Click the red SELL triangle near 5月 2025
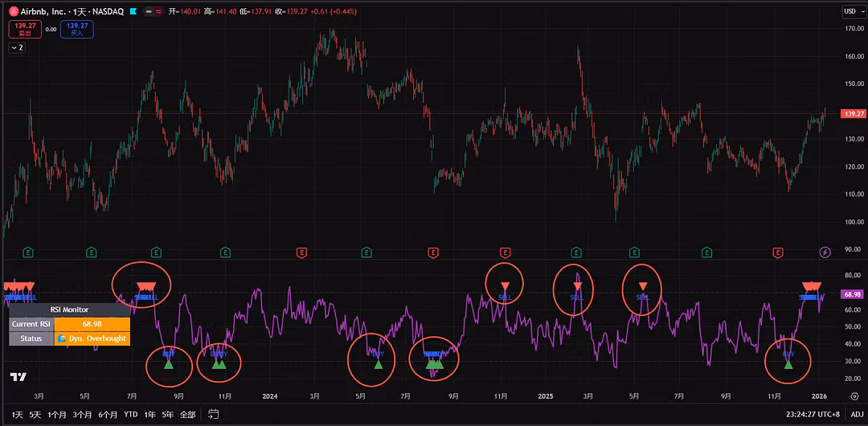The height and width of the screenshot is (426, 868). [x=643, y=286]
